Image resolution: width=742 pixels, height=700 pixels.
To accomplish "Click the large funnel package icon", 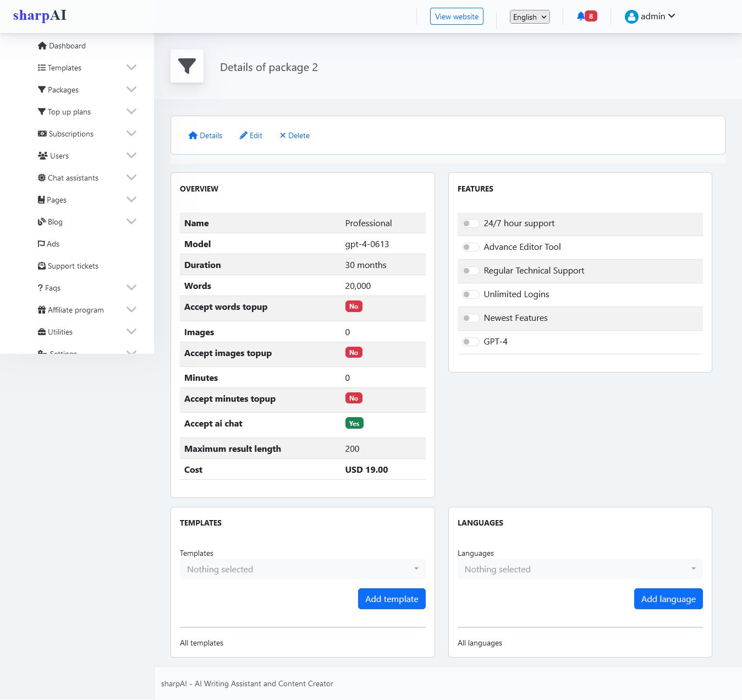I will click(187, 66).
